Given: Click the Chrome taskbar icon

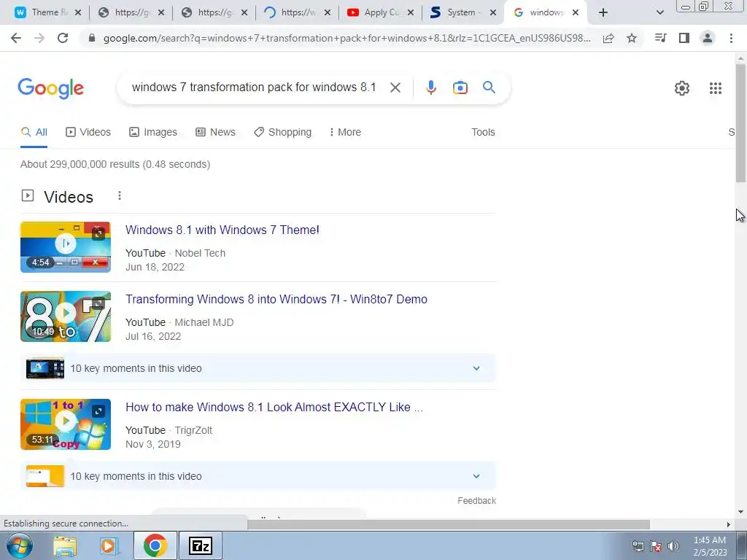Looking at the screenshot, I should click(x=155, y=545).
